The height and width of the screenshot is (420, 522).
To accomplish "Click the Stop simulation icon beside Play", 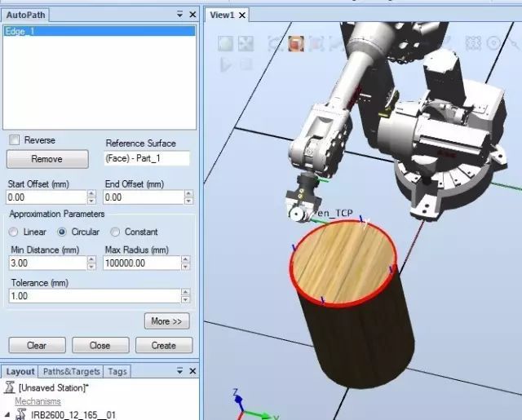I will click(x=246, y=64).
